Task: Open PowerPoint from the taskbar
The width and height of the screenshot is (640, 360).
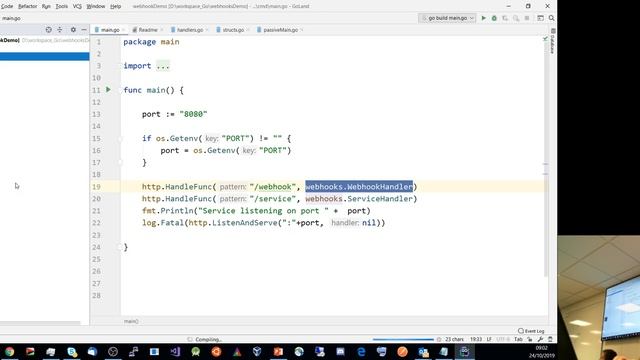Action: pyautogui.click(x=278, y=351)
